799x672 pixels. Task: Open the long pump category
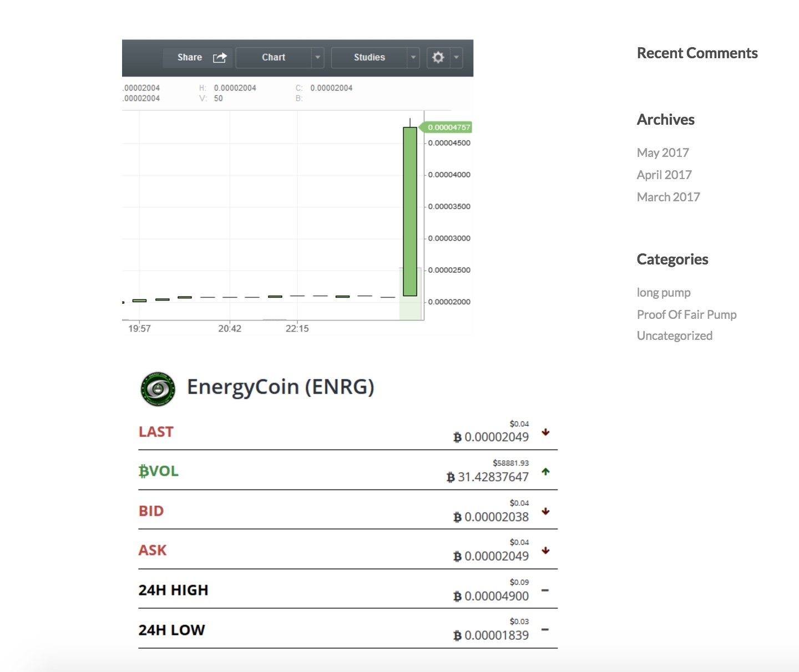click(664, 292)
